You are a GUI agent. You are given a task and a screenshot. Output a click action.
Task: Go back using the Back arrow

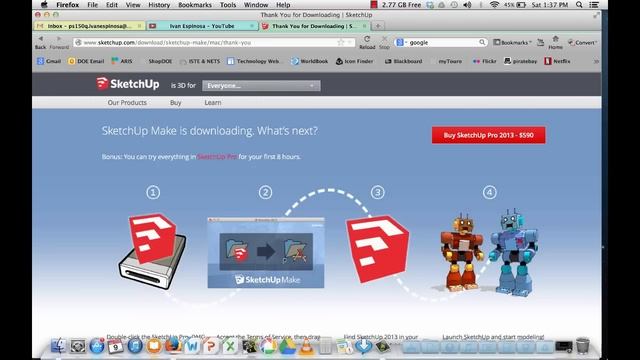[40, 42]
